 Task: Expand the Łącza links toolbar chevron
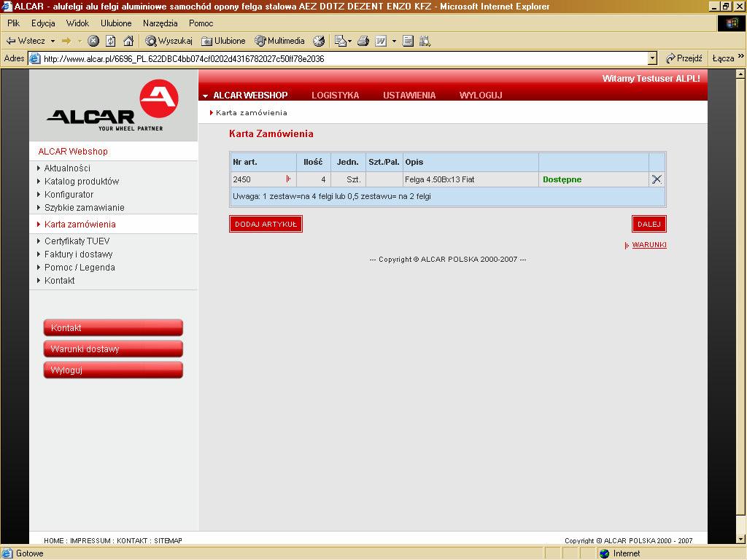[741, 56]
